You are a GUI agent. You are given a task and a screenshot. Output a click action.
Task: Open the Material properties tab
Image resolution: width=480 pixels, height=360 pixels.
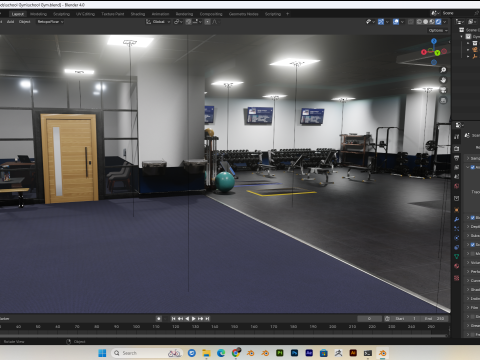coord(457,266)
